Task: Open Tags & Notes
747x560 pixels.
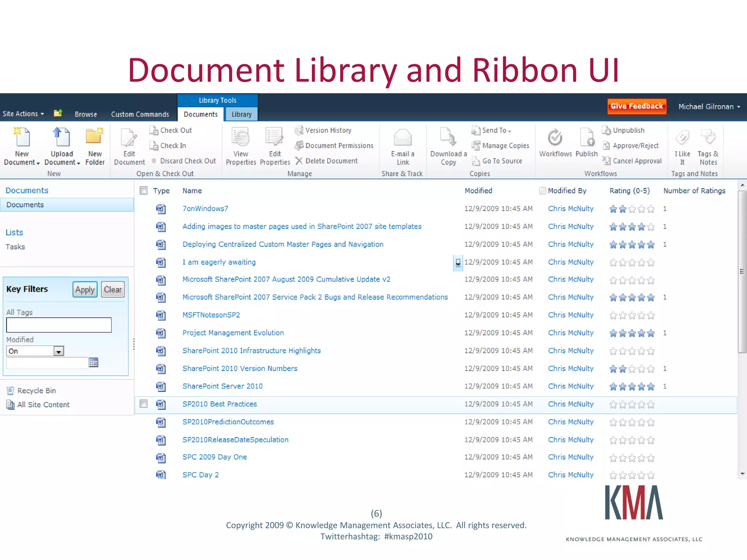Action: (708, 147)
